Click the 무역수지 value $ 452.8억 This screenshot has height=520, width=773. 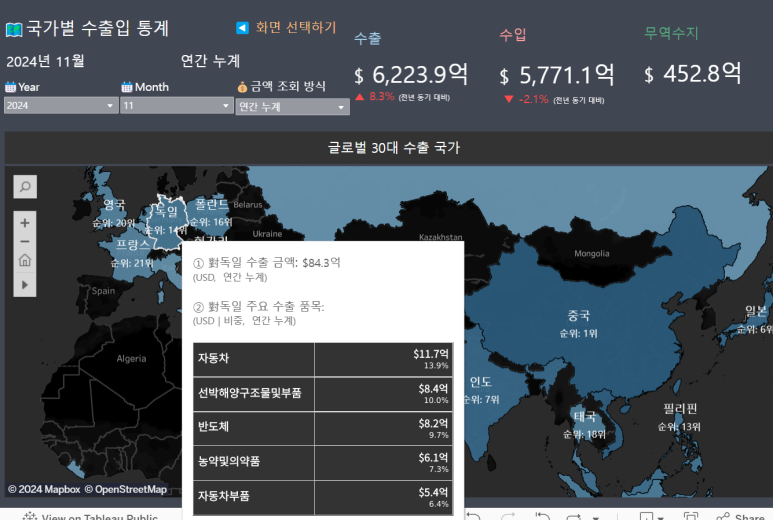coord(693,74)
